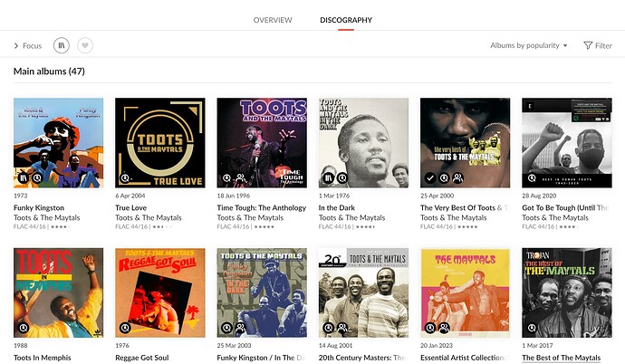Viewport: 625px width, 364px height.
Task: Click the Qobuz badge on True Love cover
Action: 125,178
